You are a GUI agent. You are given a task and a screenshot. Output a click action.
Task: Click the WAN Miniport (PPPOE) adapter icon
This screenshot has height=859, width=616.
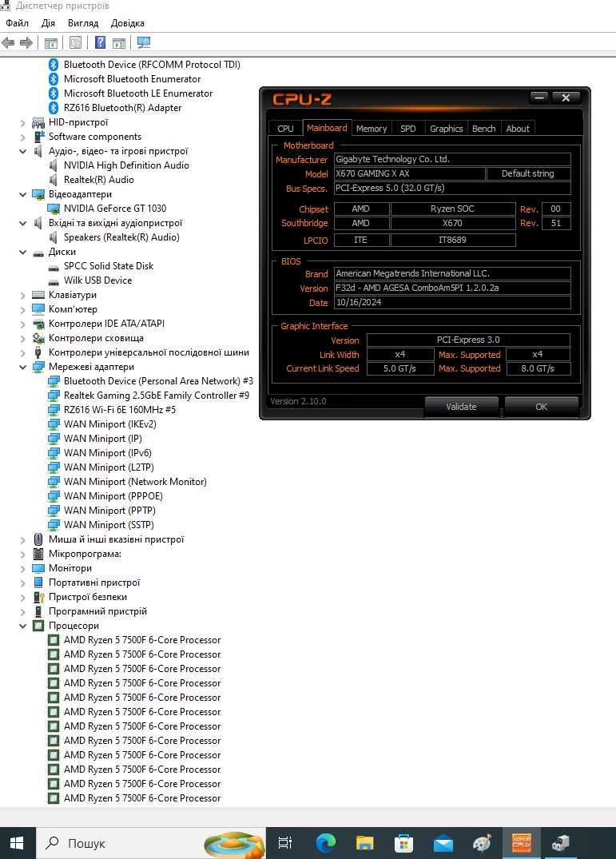tap(54, 496)
